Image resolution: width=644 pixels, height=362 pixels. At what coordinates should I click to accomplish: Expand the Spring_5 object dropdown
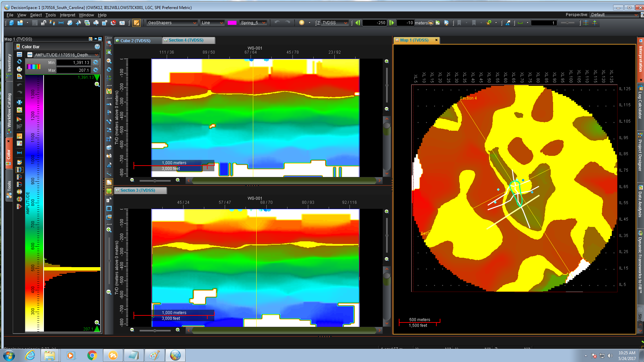(253, 23)
